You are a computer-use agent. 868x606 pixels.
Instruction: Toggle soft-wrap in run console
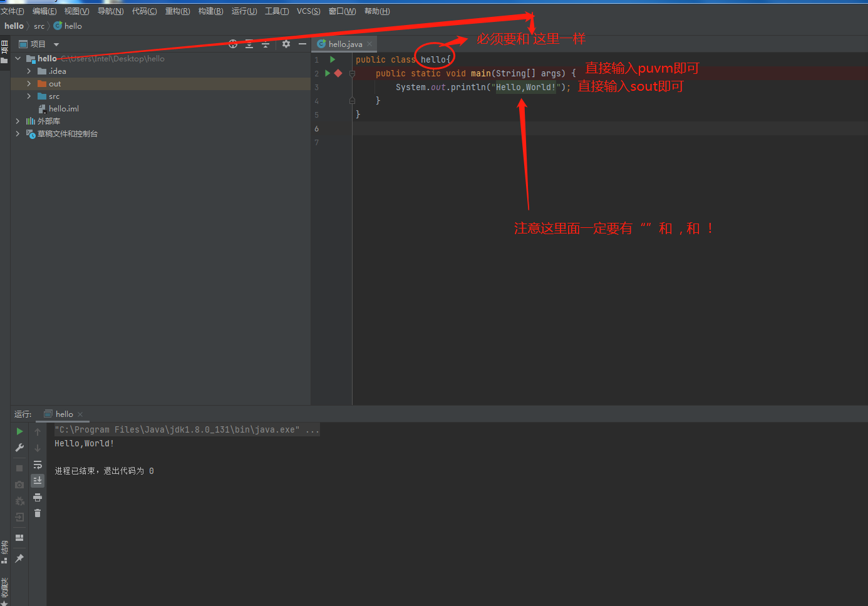[x=38, y=465]
